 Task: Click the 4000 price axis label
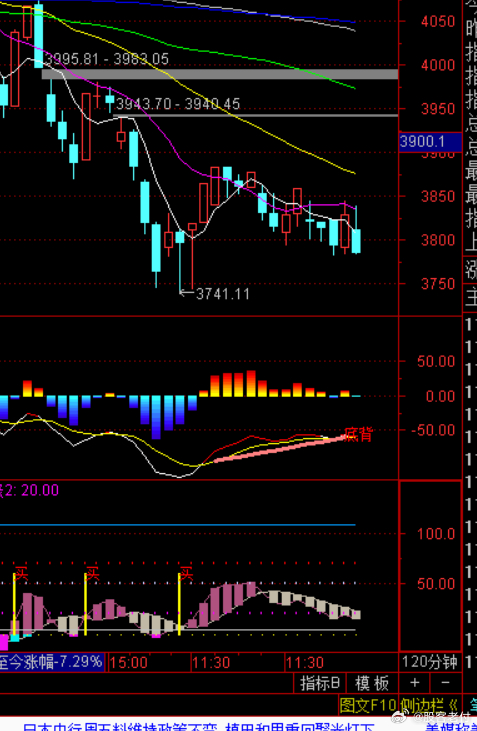(x=438, y=65)
